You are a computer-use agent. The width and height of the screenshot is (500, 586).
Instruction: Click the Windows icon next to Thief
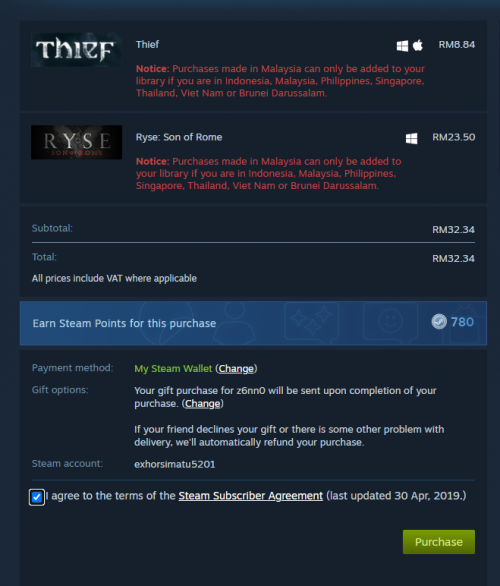point(402,46)
